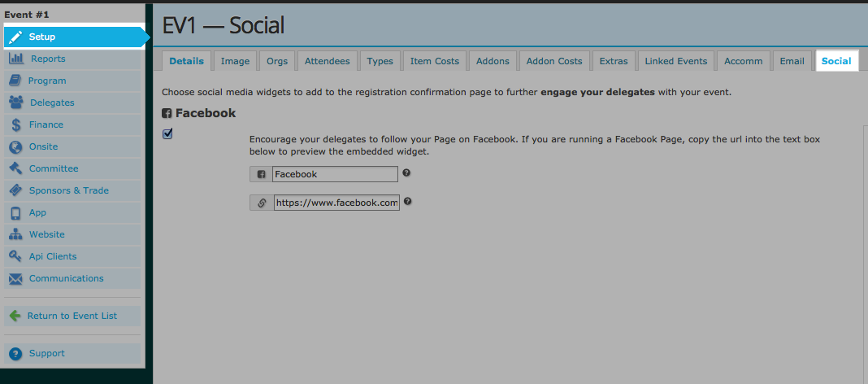
Task: Open the Email tab
Action: click(792, 61)
